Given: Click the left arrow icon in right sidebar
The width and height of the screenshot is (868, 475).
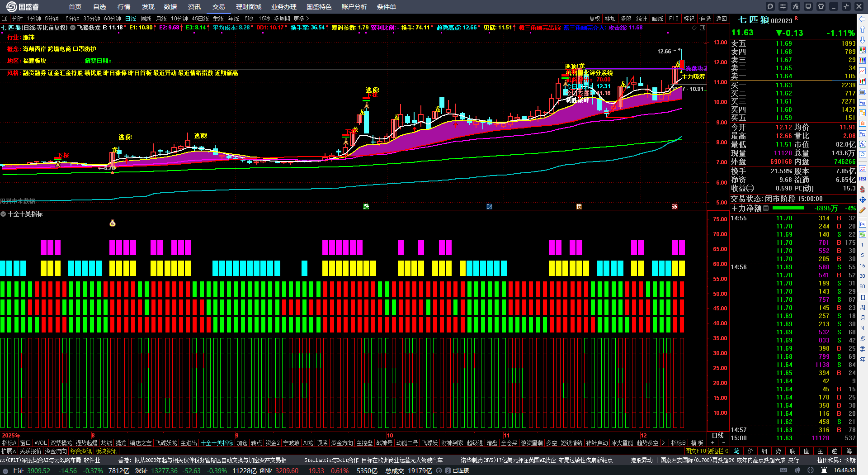Looking at the screenshot, I should click(863, 19).
